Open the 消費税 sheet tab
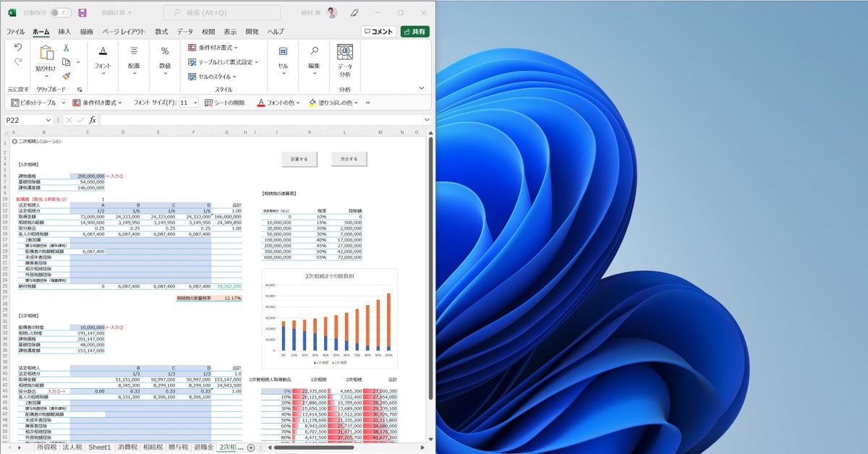The image size is (868, 454). [127, 448]
